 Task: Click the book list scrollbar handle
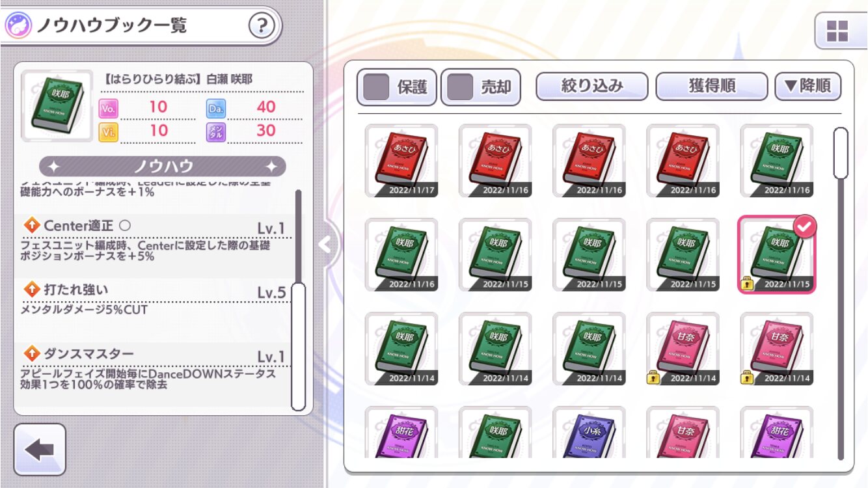[841, 153]
